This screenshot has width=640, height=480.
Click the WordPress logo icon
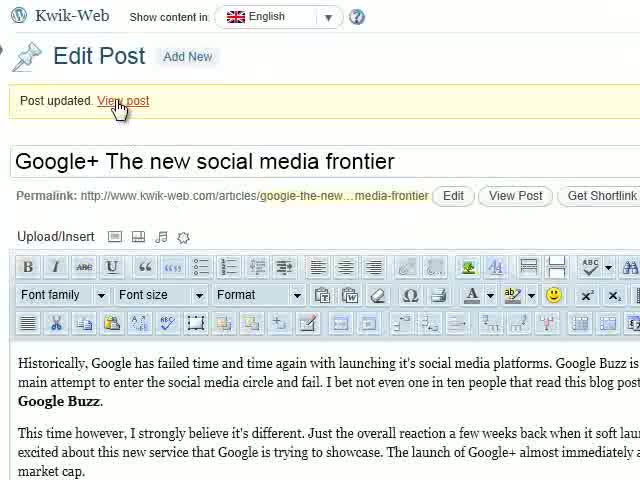[x=19, y=16]
